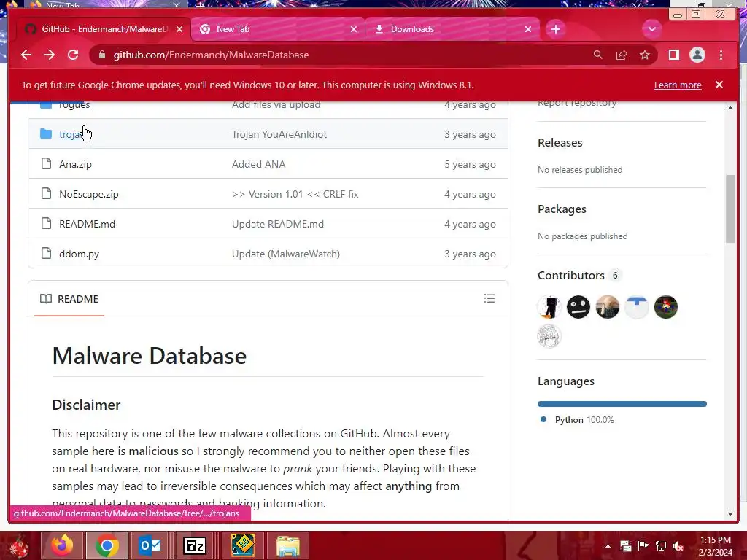Click the search icon in the address bar
The image size is (747, 560).
[x=598, y=55]
